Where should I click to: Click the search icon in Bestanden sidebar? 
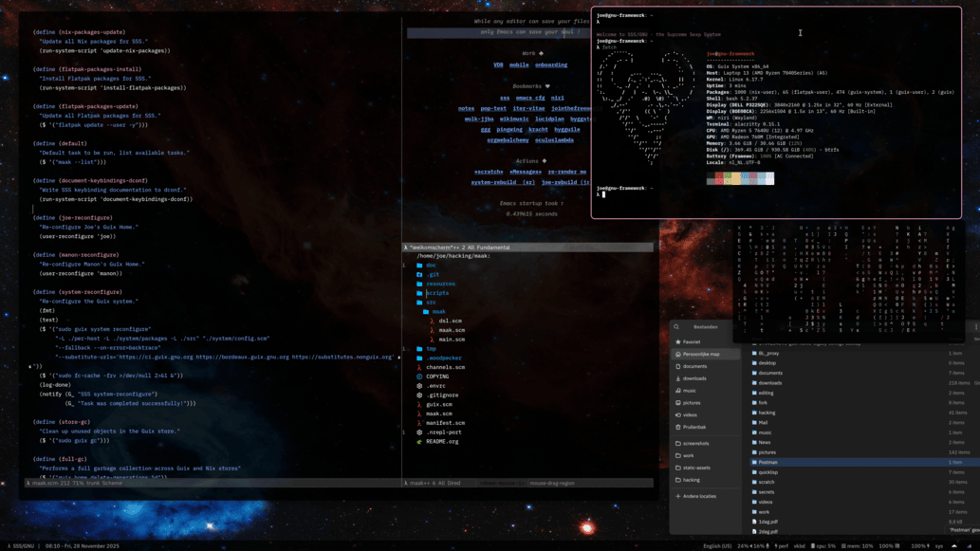pos(677,327)
